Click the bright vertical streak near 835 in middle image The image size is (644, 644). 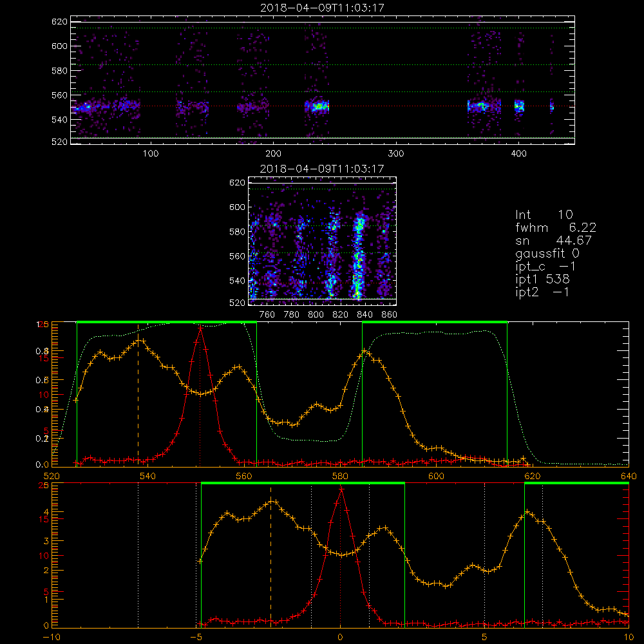pos(359,254)
